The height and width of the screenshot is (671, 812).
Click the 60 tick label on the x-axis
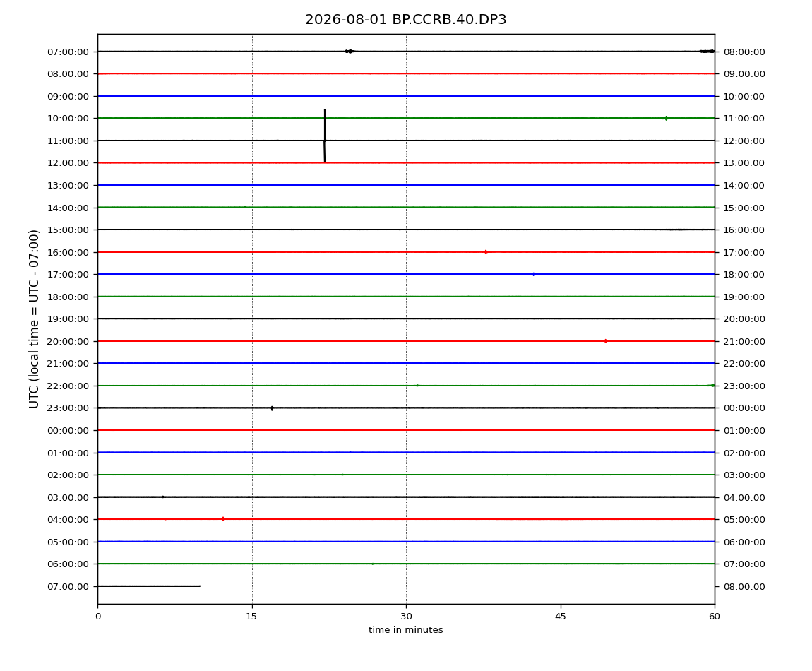[715, 617]
